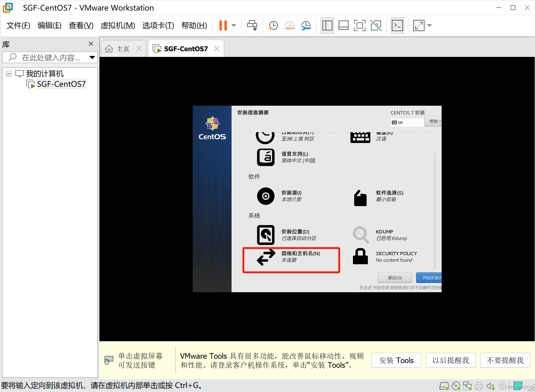Switch to Unity mode icon

click(x=376, y=25)
